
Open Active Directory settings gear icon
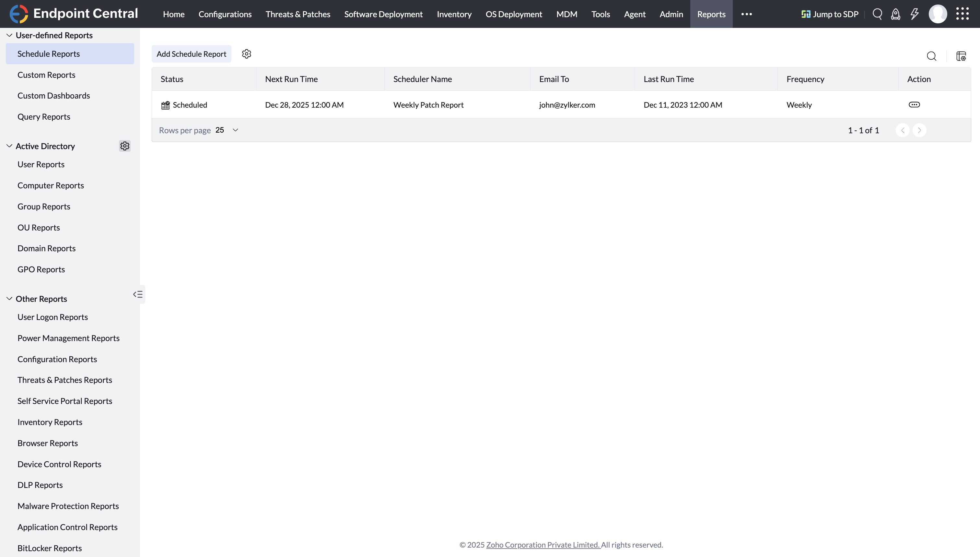pyautogui.click(x=125, y=146)
